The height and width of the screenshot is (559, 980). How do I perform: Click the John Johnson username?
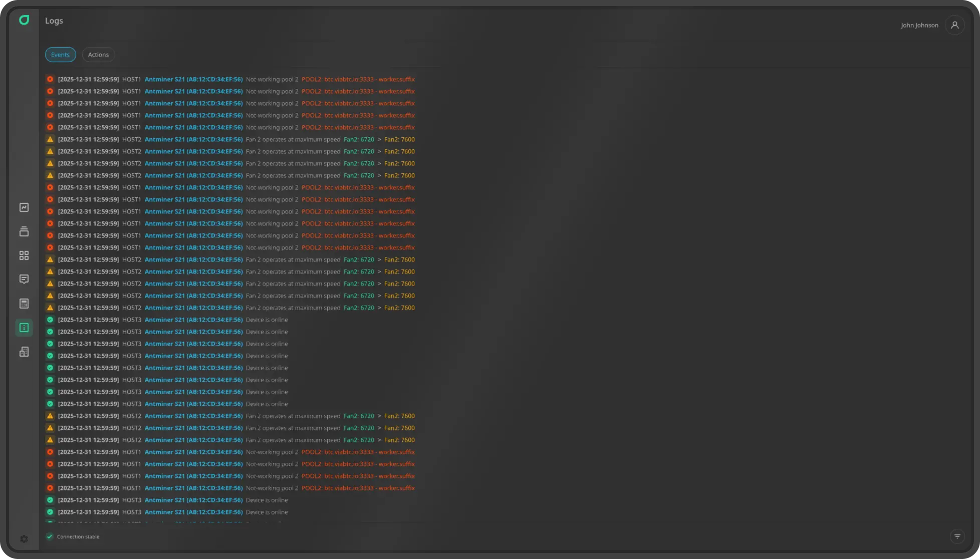pos(919,25)
